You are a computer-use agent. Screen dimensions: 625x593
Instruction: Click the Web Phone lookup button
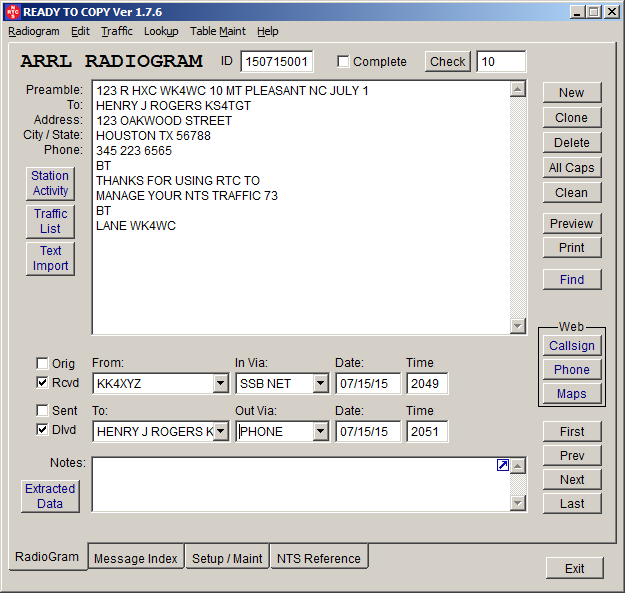click(x=572, y=369)
